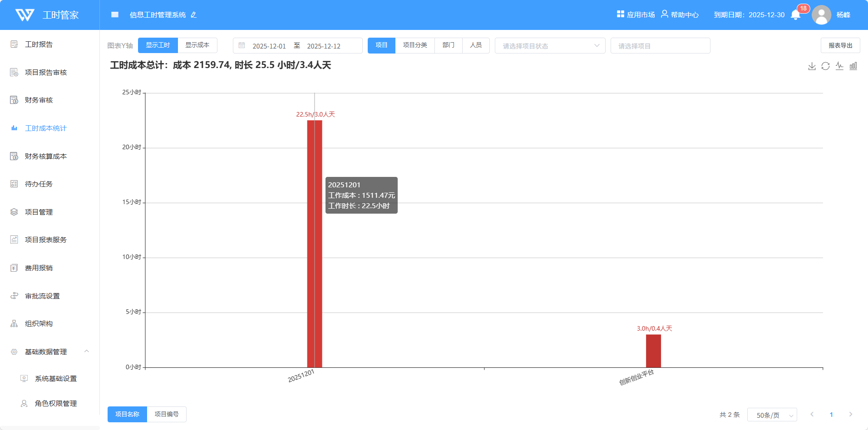Click the 报表导出 button
Screen dimensions: 868x430
(840, 45)
